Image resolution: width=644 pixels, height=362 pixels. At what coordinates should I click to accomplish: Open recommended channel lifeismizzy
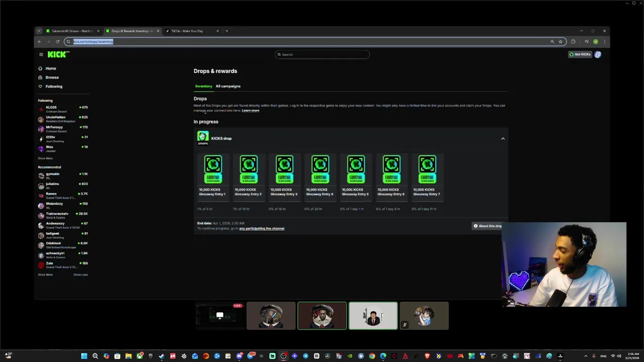click(x=63, y=205)
